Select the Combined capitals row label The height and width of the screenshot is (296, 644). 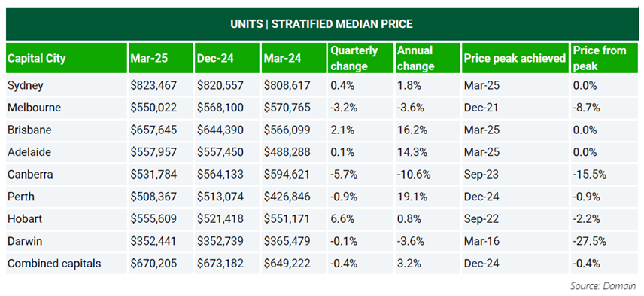[54, 263]
